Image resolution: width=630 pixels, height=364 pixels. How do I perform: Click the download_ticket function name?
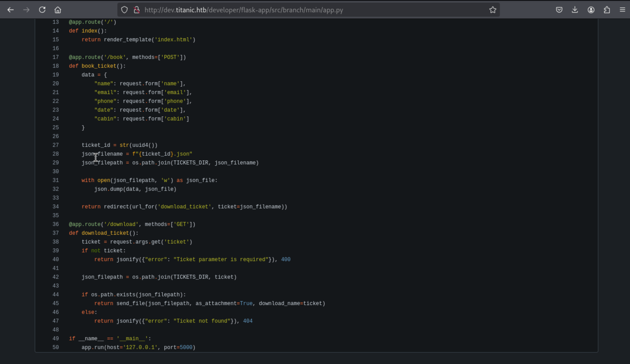(x=105, y=233)
